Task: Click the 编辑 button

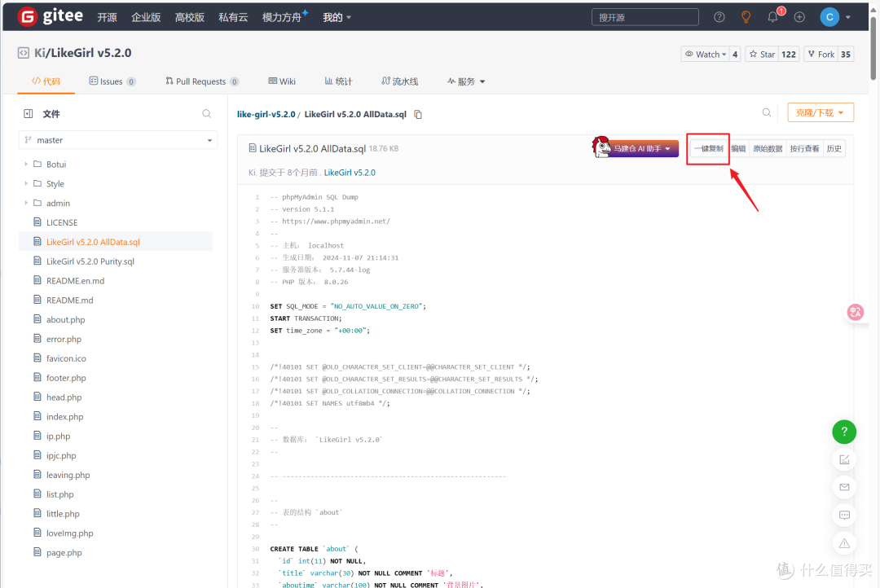Action: [738, 149]
